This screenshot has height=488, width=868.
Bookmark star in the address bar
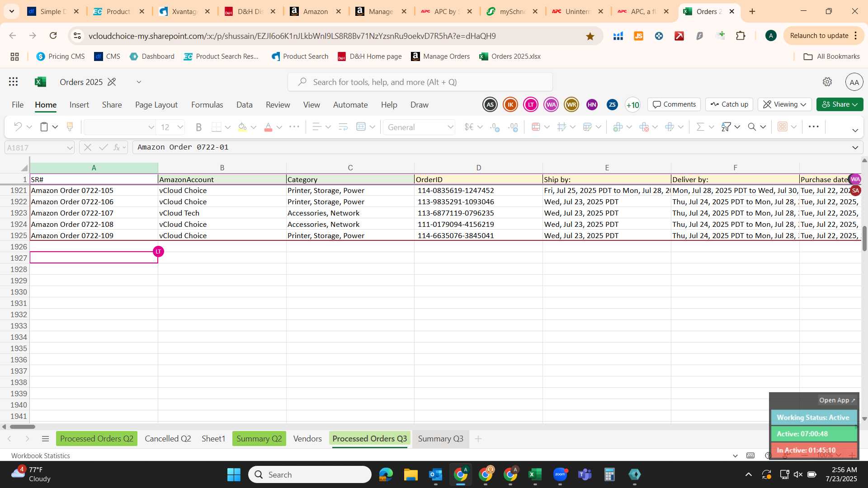coord(590,36)
